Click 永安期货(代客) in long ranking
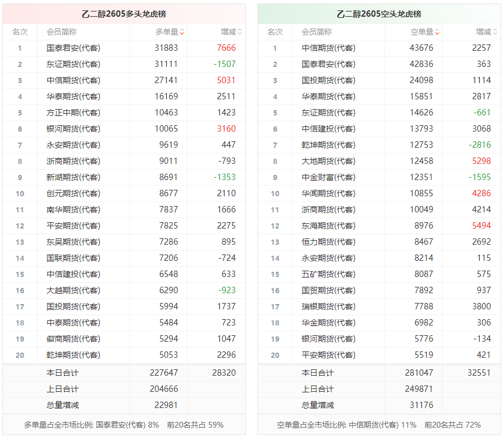Screen dimensions: 504x438 73,145
